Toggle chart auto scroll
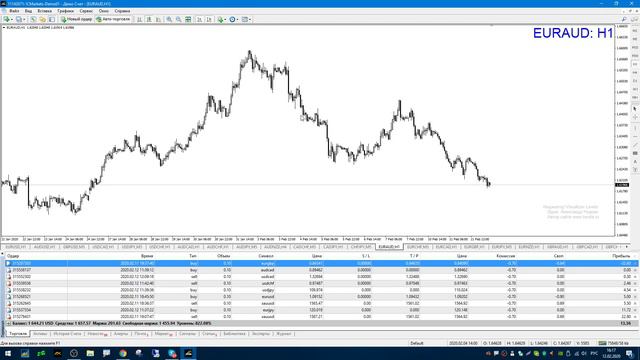640x360 pixels. pyautogui.click(x=199, y=19)
